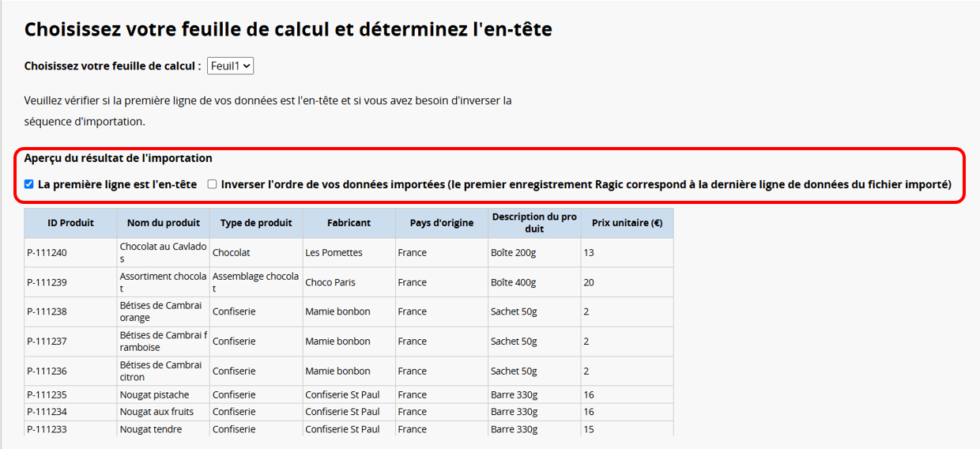Click the P-111240 product ID cell
This screenshot has height=449, width=980.
(70, 253)
